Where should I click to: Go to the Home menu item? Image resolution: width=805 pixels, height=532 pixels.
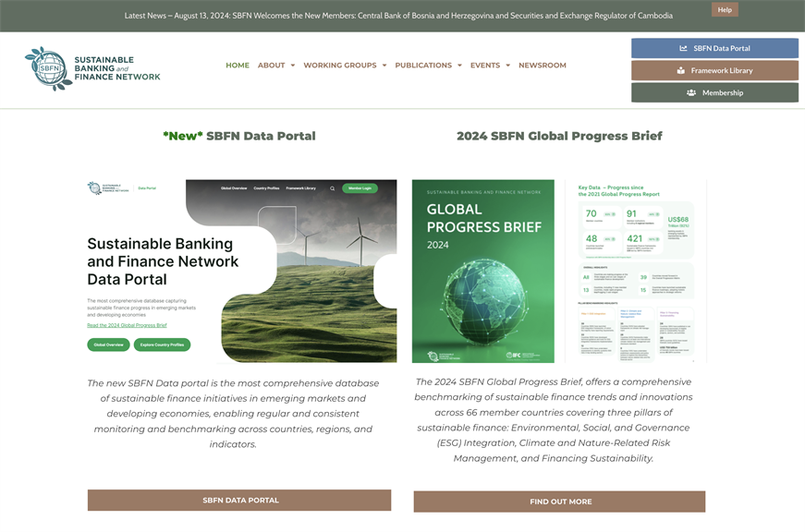pos(238,66)
